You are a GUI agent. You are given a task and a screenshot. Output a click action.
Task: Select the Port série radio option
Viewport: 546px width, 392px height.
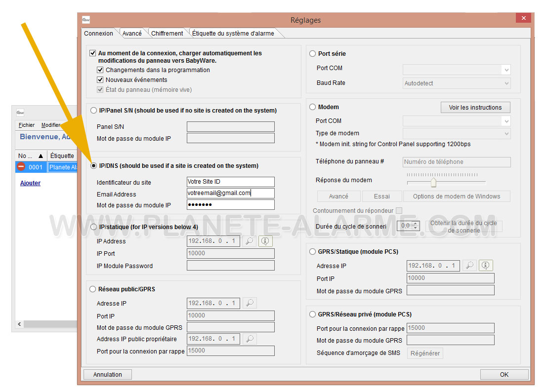tap(312, 53)
